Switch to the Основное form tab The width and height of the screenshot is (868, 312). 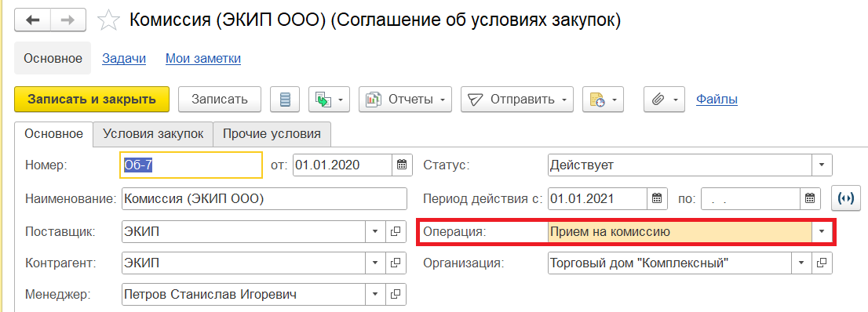(54, 133)
